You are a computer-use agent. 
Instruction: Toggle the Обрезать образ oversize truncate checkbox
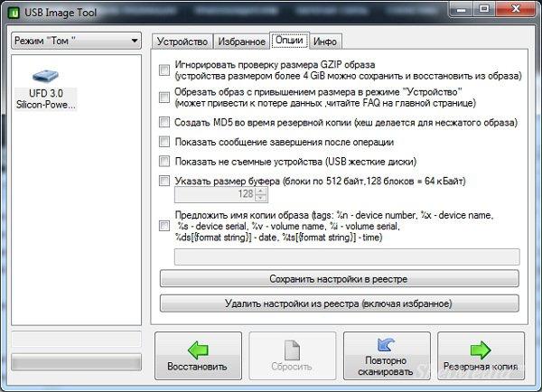pyautogui.click(x=164, y=98)
